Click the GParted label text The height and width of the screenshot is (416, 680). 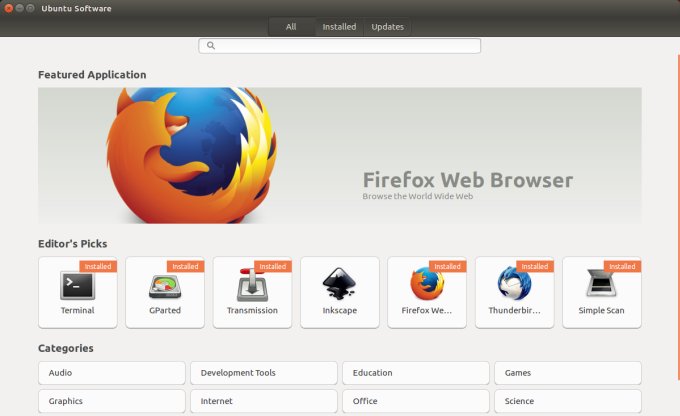tap(165, 311)
